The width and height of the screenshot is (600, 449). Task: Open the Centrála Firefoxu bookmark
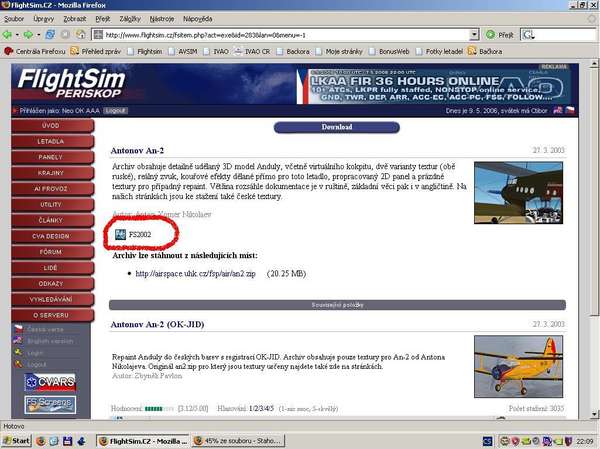(x=34, y=51)
